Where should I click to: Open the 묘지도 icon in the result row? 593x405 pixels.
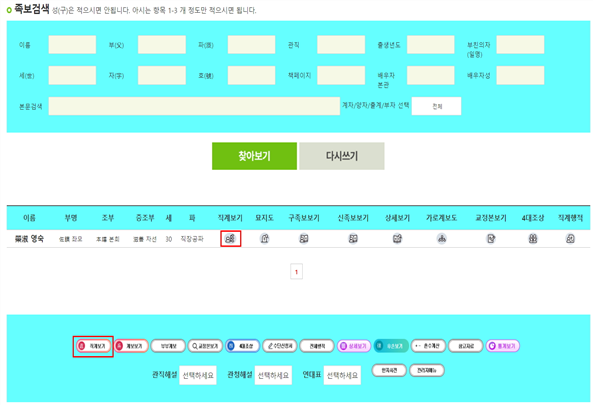[x=265, y=239]
